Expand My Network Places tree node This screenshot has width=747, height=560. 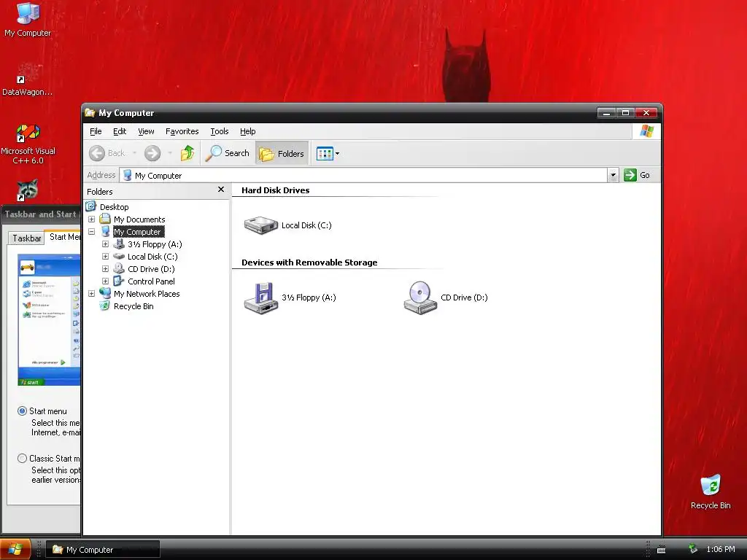click(91, 294)
